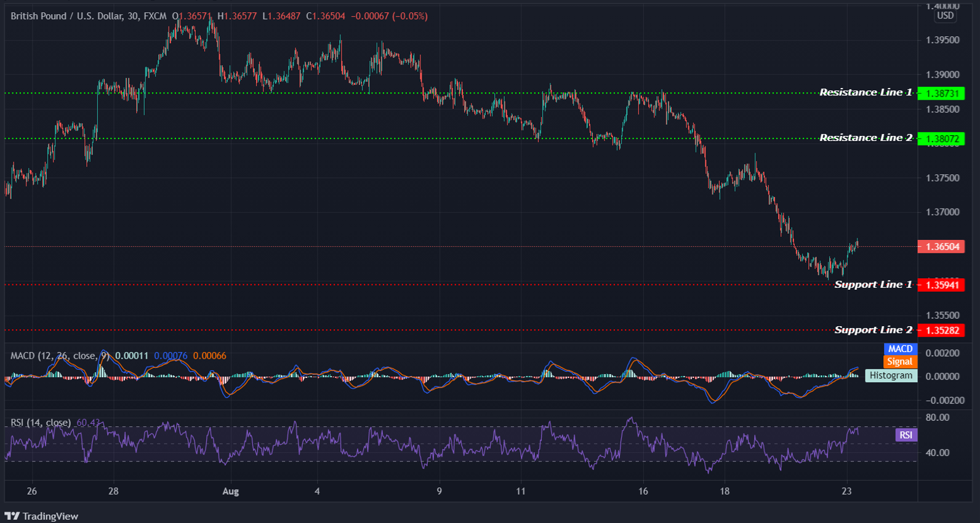Click the RSI value 60.43

89,423
